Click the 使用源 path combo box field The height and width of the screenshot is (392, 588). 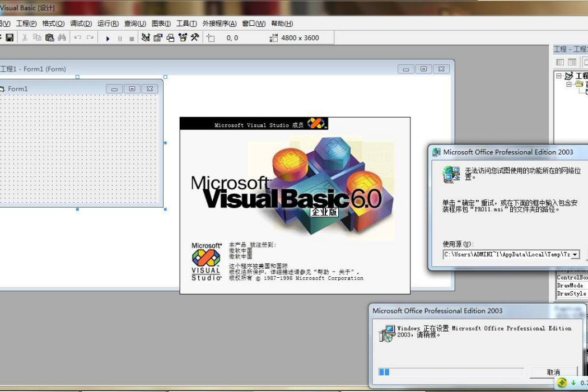(x=511, y=254)
